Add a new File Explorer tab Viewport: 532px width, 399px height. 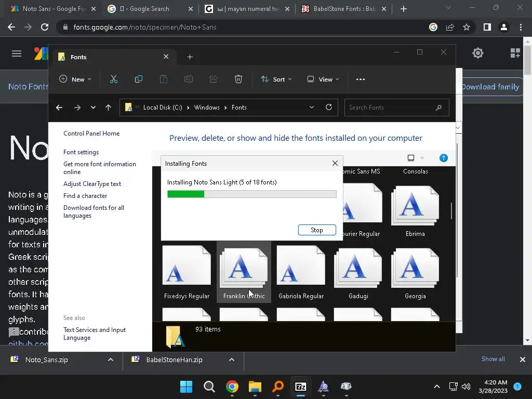[x=190, y=57]
